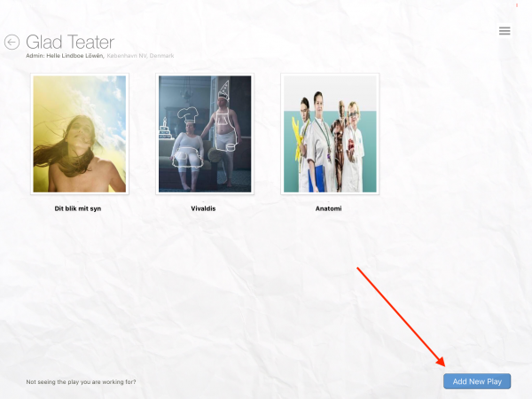Click the chalk-drawn cake in Vivaldis poster

[x=166, y=130]
